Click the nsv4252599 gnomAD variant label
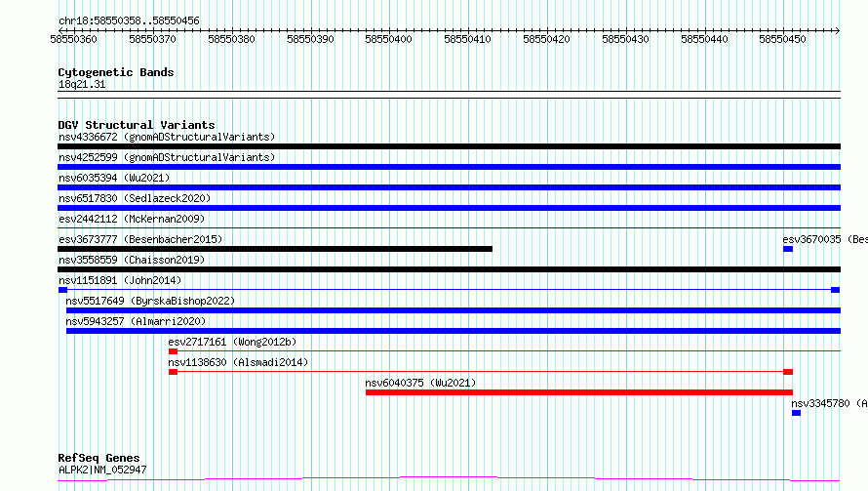Screen dimensions: 868x491 coord(167,157)
